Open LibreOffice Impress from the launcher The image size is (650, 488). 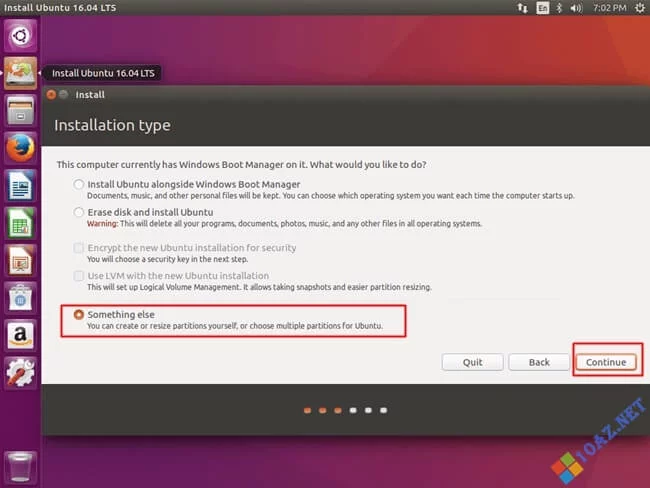pos(20,260)
